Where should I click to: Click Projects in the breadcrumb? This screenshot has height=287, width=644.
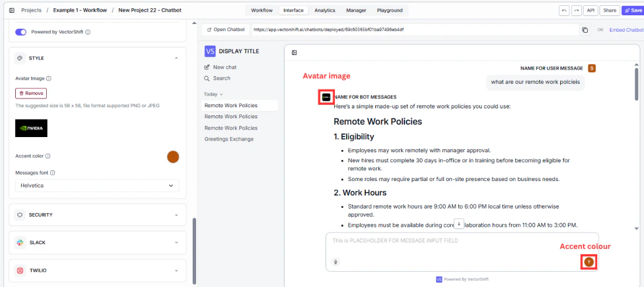pyautogui.click(x=31, y=11)
